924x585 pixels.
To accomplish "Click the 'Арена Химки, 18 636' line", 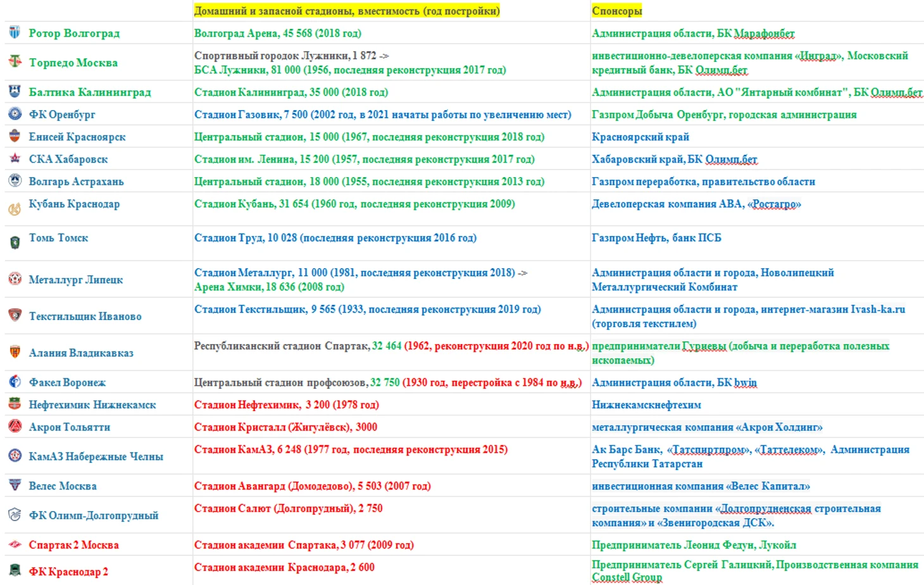I will click(269, 286).
